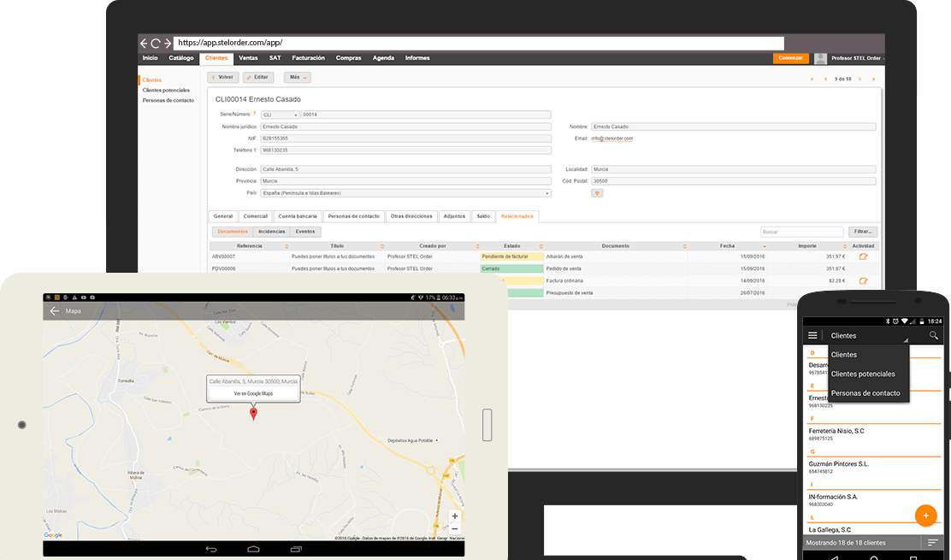Screen dimensions: 951x560
Task: Click the Volver button
Action: [222, 78]
